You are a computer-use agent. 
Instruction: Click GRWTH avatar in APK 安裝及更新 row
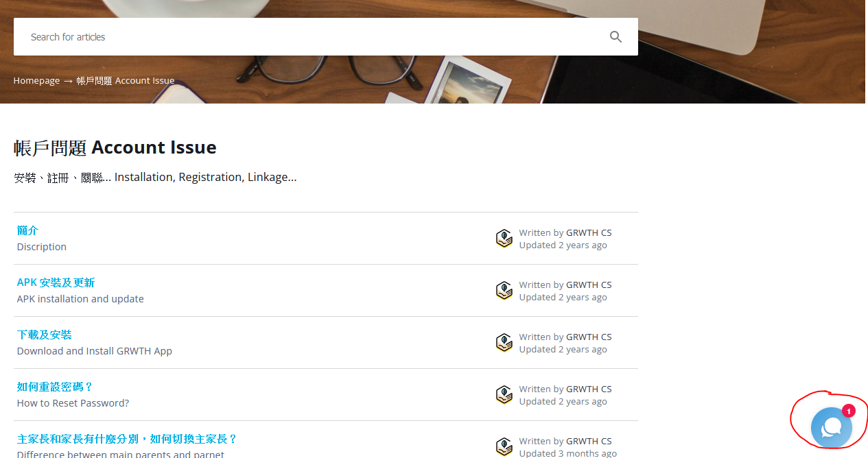[504, 291]
